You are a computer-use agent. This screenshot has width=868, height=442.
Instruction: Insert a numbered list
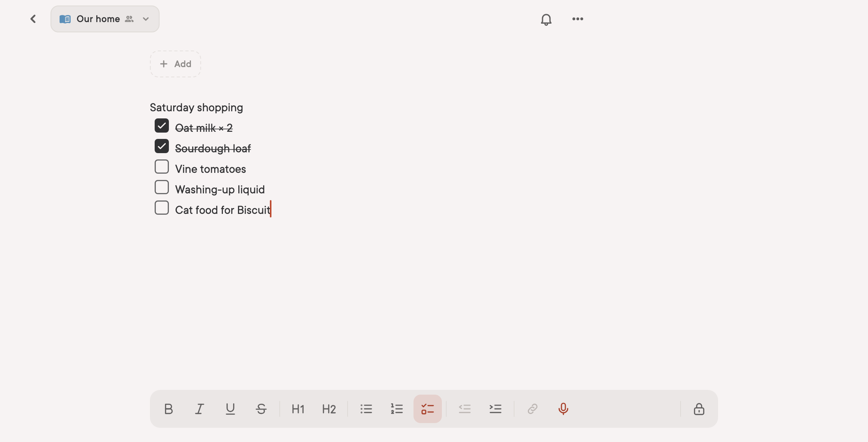click(397, 409)
